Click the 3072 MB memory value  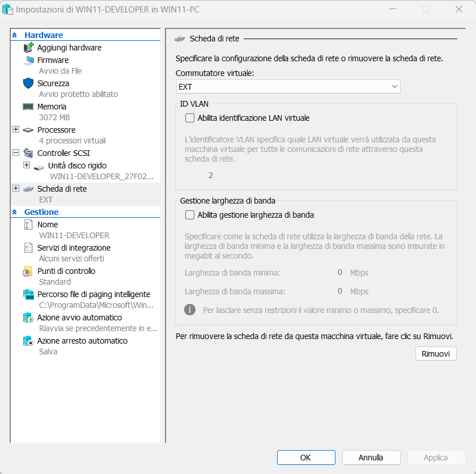point(54,117)
